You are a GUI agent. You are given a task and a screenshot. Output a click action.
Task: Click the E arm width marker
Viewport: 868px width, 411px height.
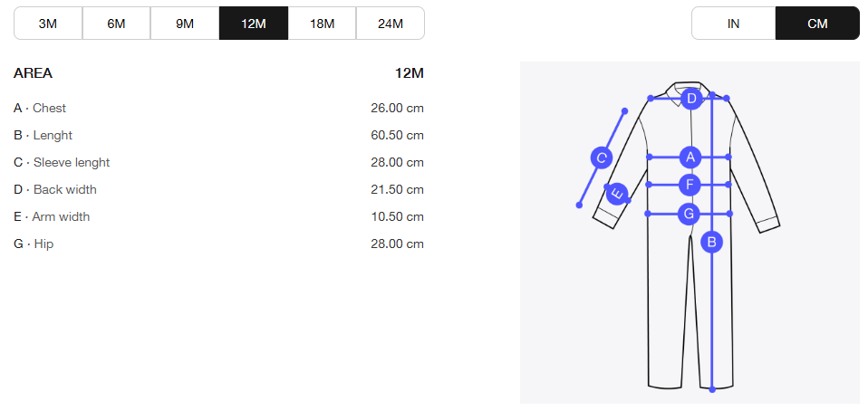pos(617,194)
